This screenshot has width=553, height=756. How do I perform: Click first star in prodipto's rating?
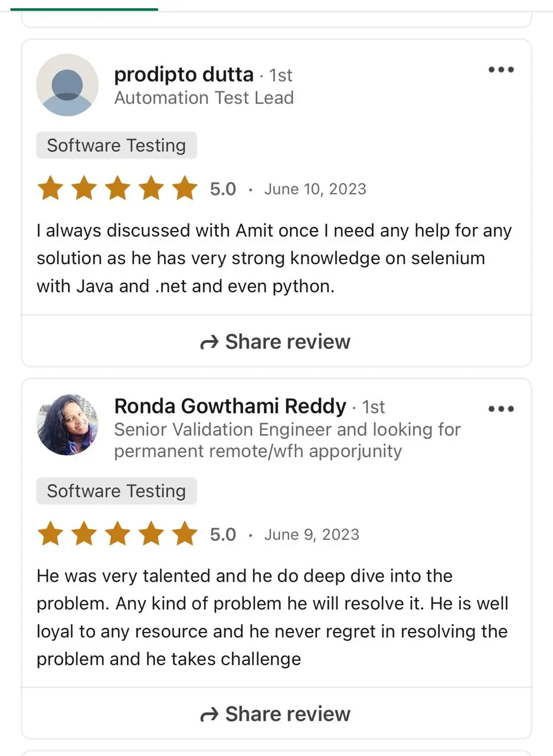pos(50,189)
